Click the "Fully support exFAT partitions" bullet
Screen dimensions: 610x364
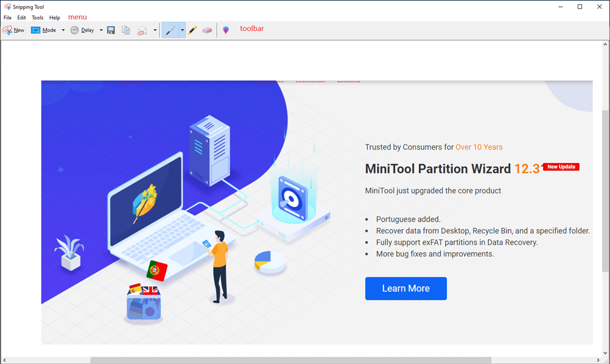pos(457,242)
